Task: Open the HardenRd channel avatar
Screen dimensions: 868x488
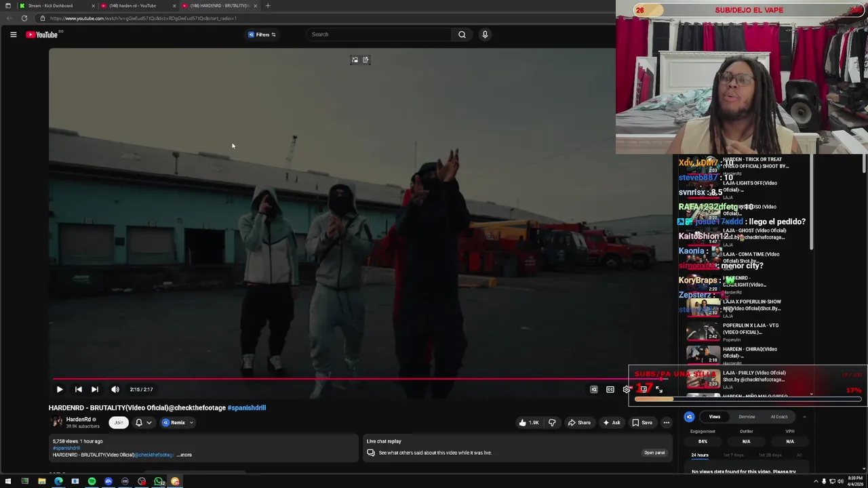Action: tap(57, 422)
